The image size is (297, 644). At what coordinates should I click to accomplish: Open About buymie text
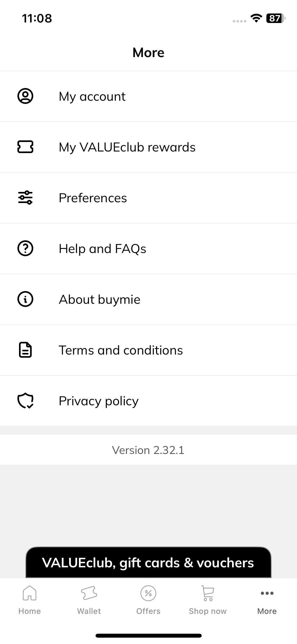point(100,300)
